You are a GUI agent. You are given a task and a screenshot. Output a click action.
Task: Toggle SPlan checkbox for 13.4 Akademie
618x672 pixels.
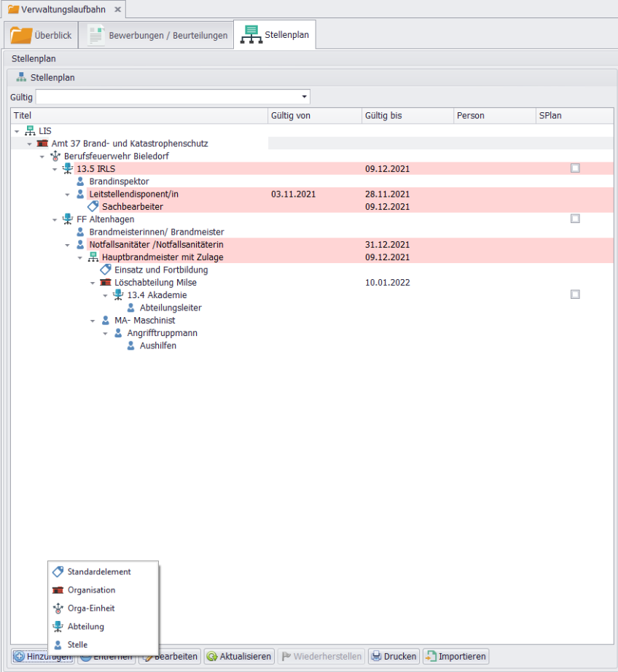575,294
